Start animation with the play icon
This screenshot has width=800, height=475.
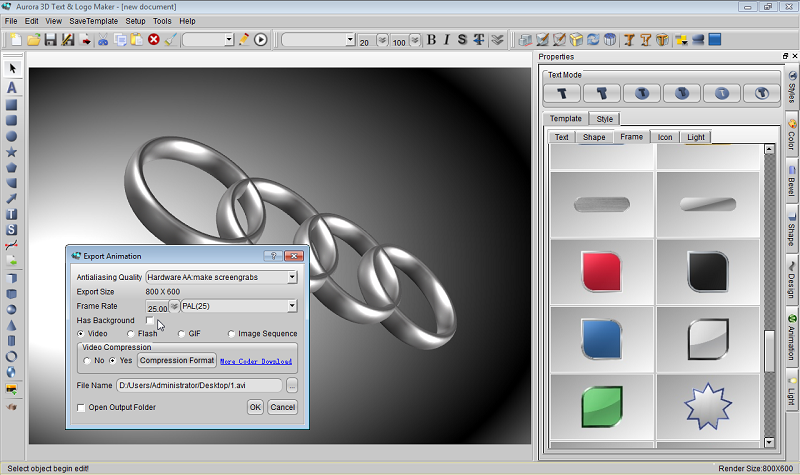click(260, 39)
